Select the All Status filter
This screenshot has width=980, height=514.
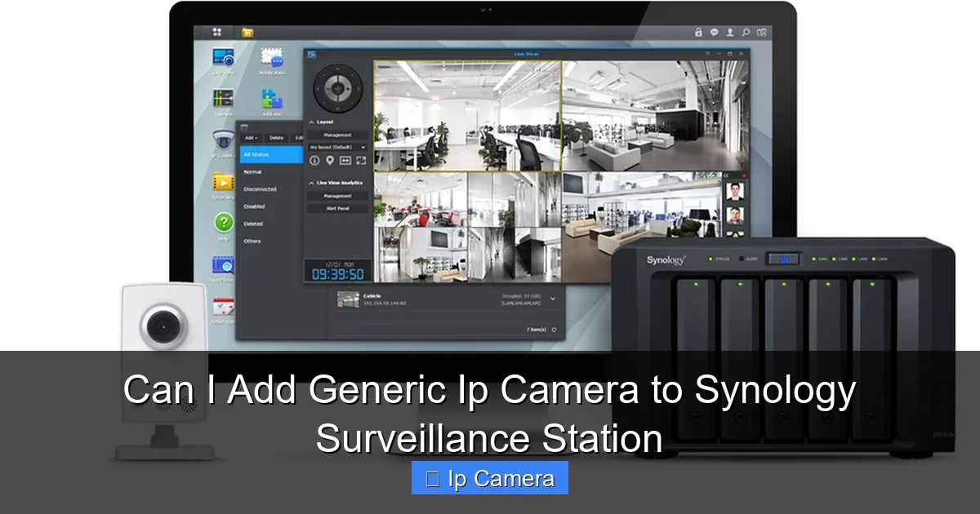[271, 154]
